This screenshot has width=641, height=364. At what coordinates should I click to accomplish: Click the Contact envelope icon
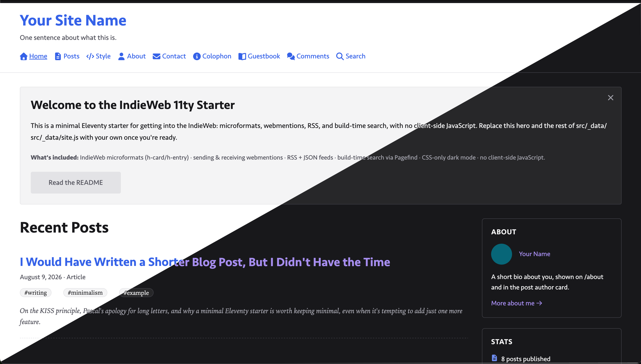pos(156,56)
